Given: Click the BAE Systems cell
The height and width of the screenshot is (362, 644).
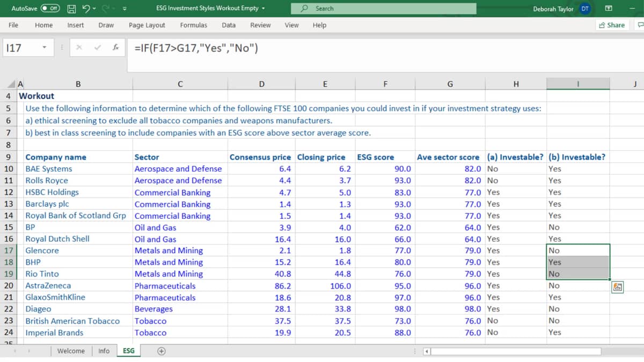Looking at the screenshot, I should pos(78,169).
